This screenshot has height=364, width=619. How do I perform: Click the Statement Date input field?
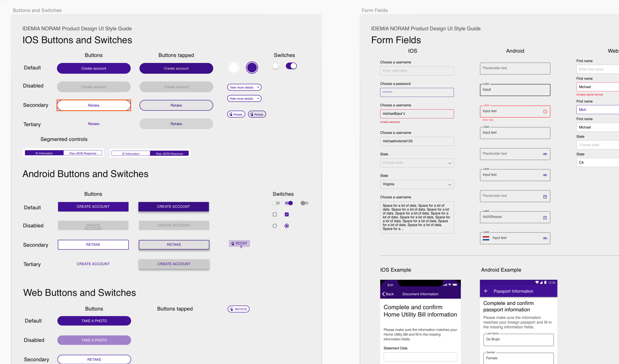[420, 357]
